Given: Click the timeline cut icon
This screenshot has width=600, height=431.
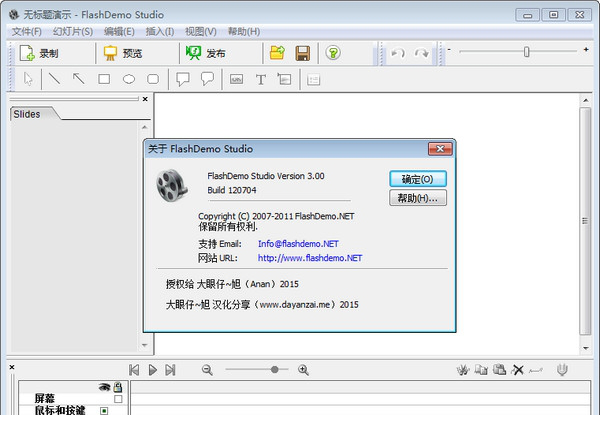Looking at the screenshot, I should 463,370.
